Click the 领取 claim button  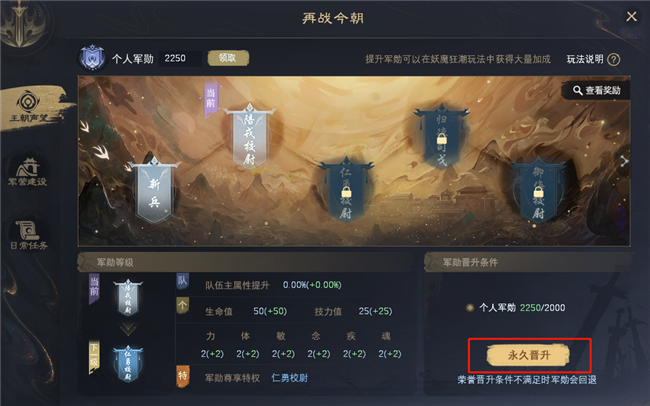(x=228, y=58)
